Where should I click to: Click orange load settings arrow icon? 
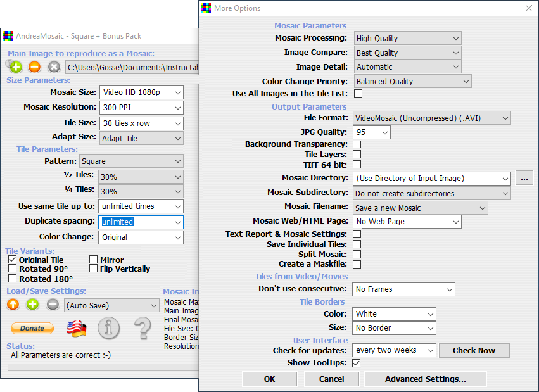(x=13, y=305)
